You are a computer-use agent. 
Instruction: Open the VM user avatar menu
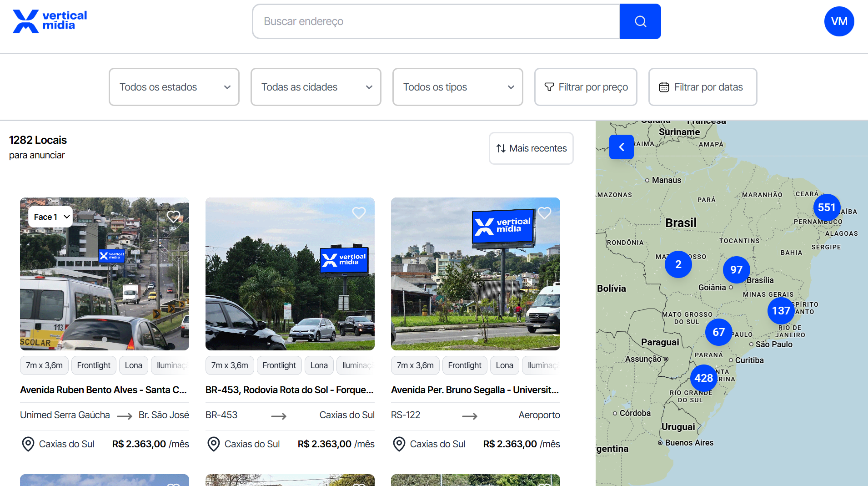pos(839,21)
